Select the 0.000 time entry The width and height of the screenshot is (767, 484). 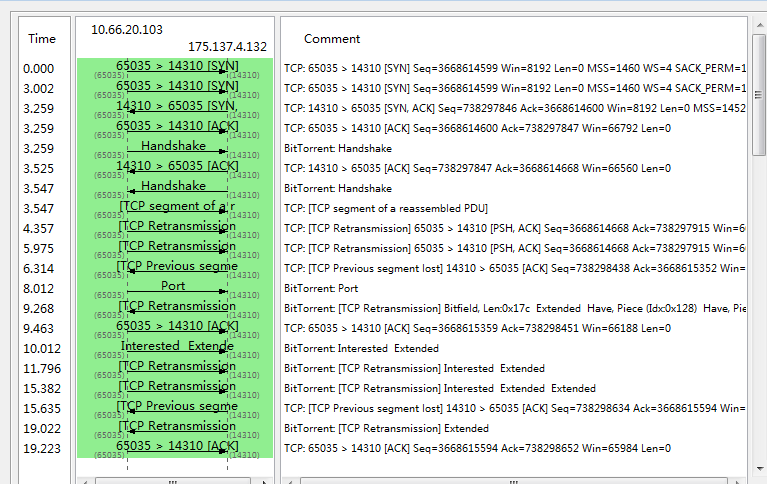pyautogui.click(x=39, y=69)
